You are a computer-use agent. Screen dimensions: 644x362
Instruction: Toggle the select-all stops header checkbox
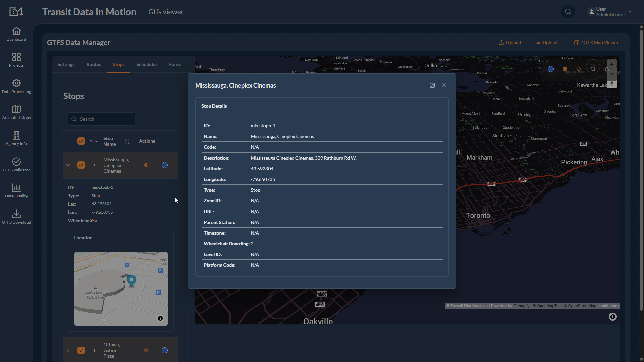(x=81, y=141)
